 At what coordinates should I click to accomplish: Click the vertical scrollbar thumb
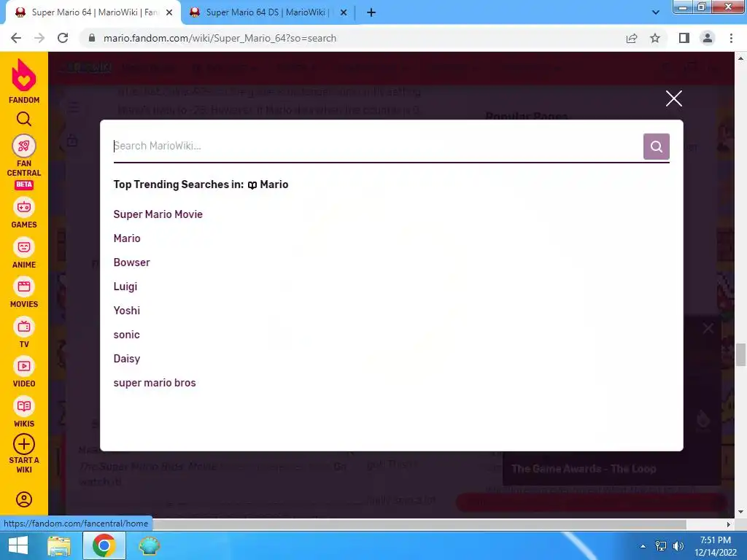coord(740,354)
